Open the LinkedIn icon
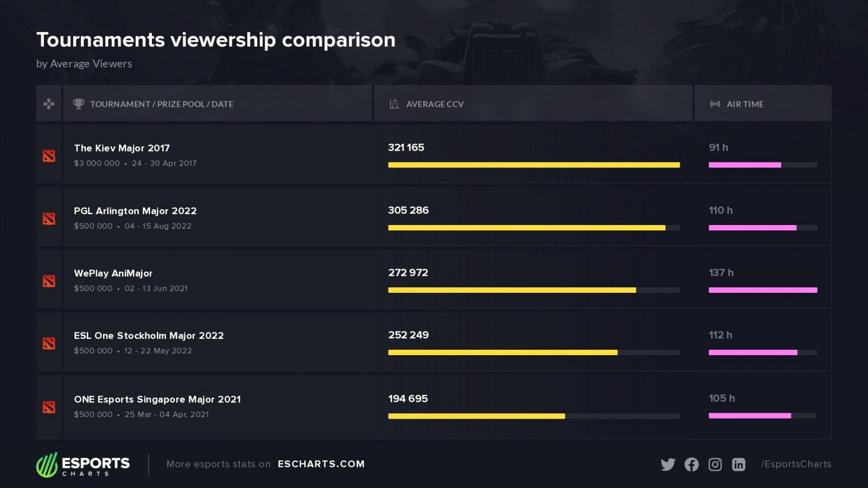This screenshot has height=488, width=868. coord(738,464)
